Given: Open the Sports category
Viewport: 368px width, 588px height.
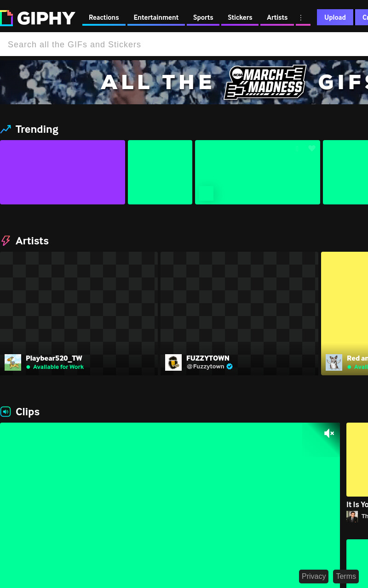Looking at the screenshot, I should [x=203, y=17].
